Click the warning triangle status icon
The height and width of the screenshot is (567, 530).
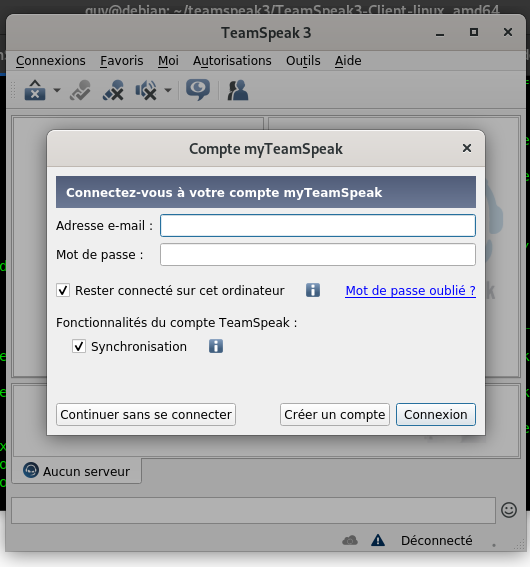378,541
